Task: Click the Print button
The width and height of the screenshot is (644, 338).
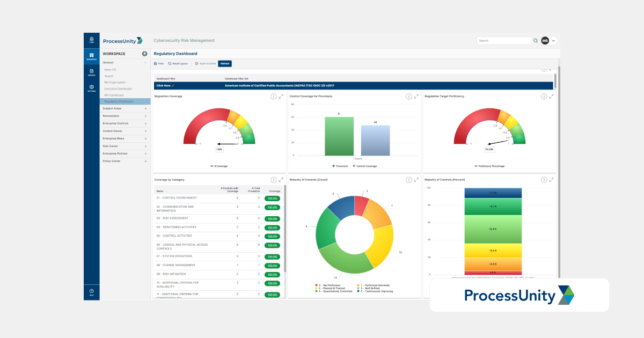Action: 159,63
